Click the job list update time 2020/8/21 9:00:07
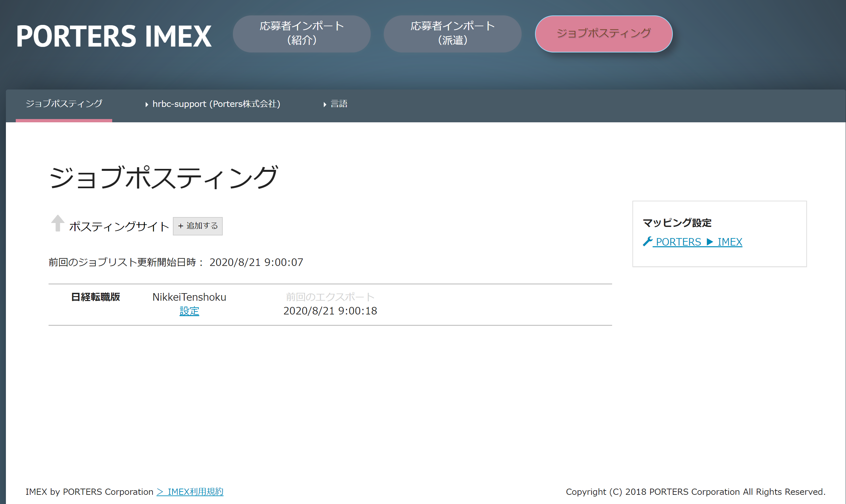Viewport: 846px width, 504px height. pos(256,262)
